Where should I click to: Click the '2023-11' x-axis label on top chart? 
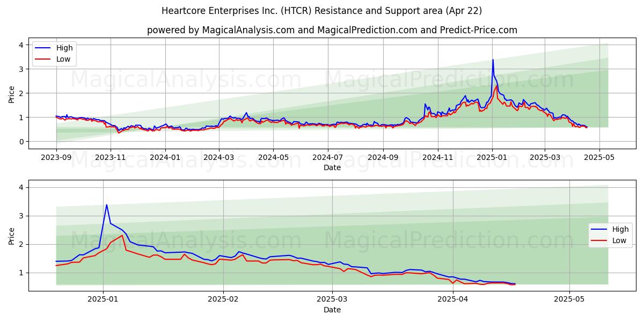111,158
